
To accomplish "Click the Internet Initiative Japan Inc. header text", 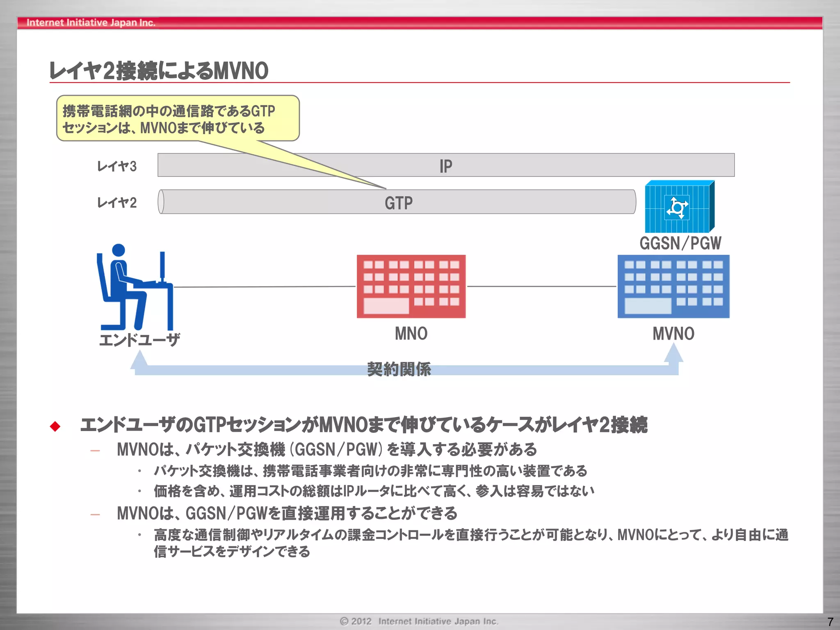I will coord(91,23).
